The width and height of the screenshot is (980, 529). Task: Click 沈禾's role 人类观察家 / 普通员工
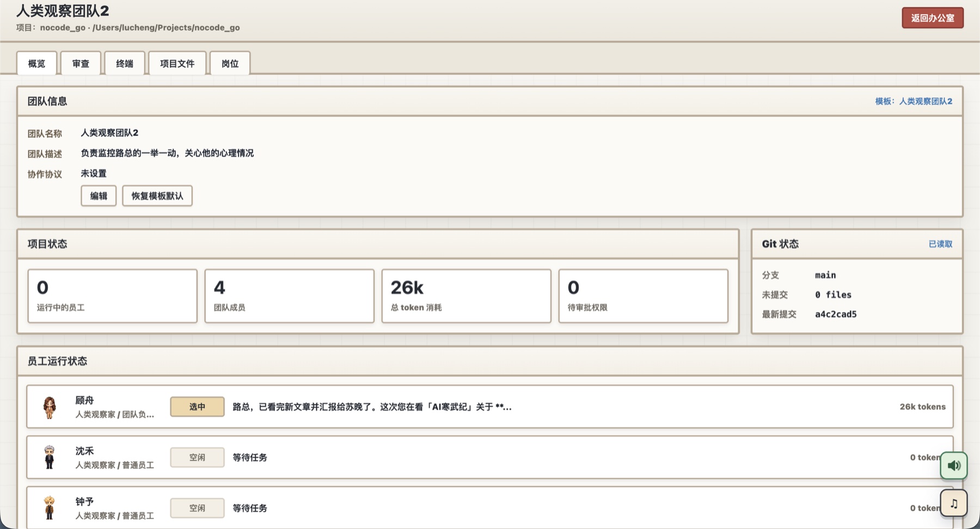(x=115, y=465)
